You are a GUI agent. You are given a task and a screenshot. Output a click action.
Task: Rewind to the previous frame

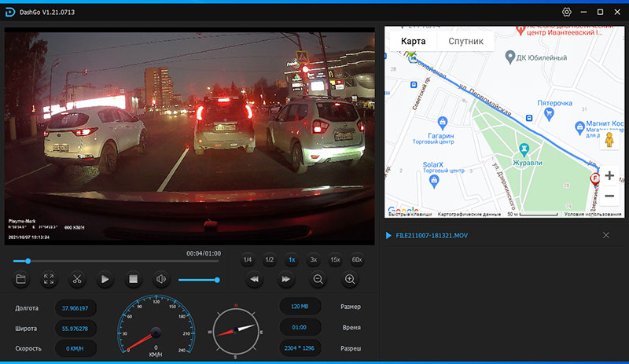pos(254,279)
